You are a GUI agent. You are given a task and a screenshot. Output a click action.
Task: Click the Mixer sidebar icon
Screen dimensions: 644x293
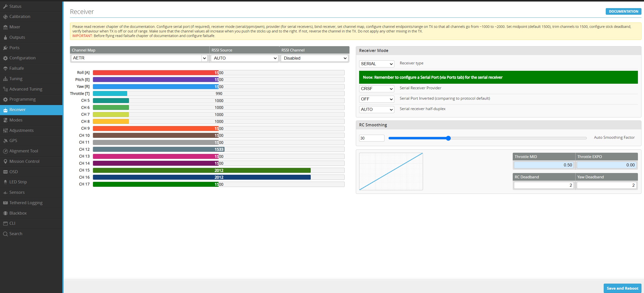pos(5,27)
